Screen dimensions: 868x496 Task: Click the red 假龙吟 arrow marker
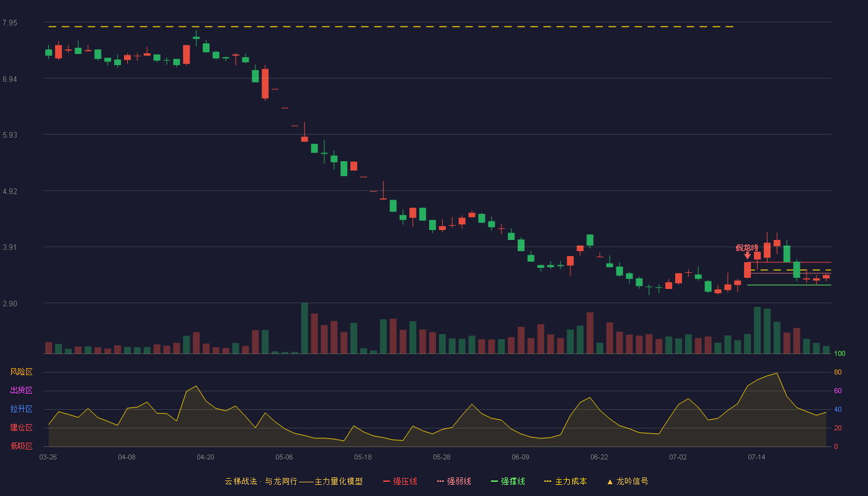(747, 255)
